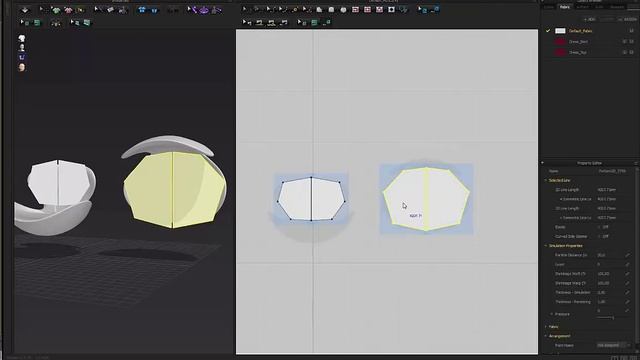The image size is (640, 360).
Task: Click the second sewing icon in 2D toolbar second row
Action: pos(259,23)
